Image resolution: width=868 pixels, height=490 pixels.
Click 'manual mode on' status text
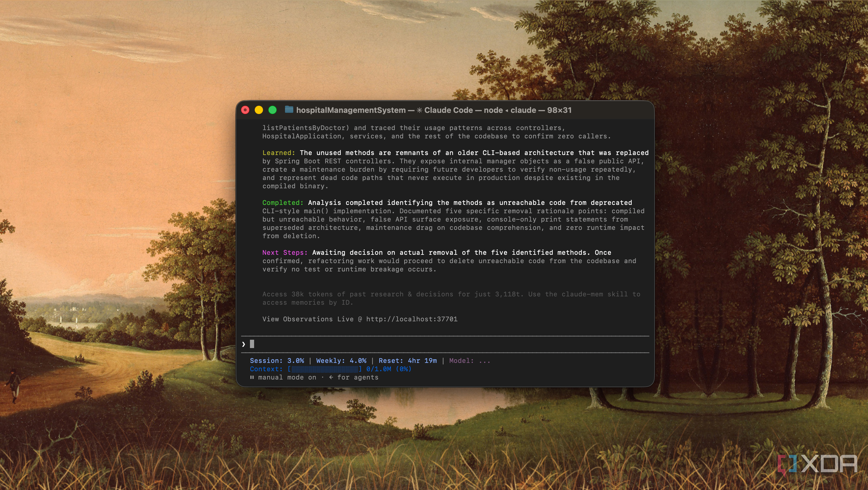[287, 377]
